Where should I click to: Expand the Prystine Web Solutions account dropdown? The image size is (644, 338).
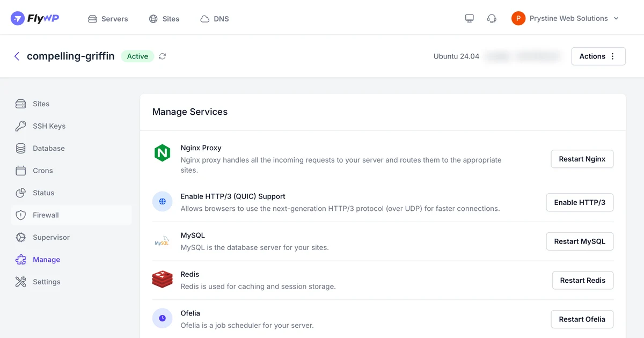coord(566,18)
